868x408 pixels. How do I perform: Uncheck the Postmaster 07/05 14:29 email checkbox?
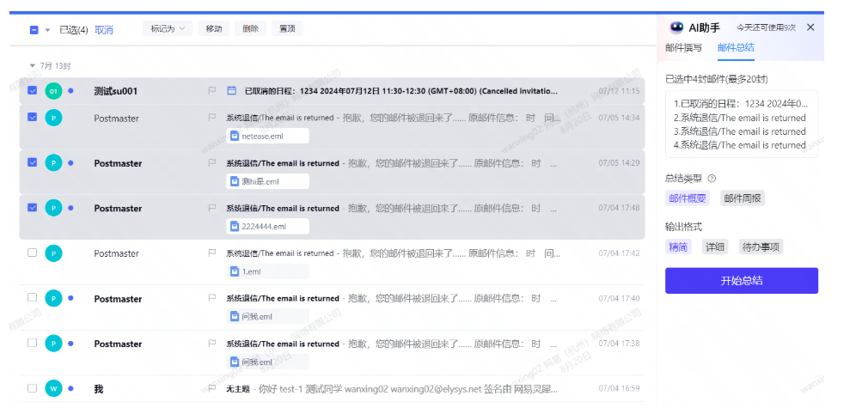[x=32, y=162]
